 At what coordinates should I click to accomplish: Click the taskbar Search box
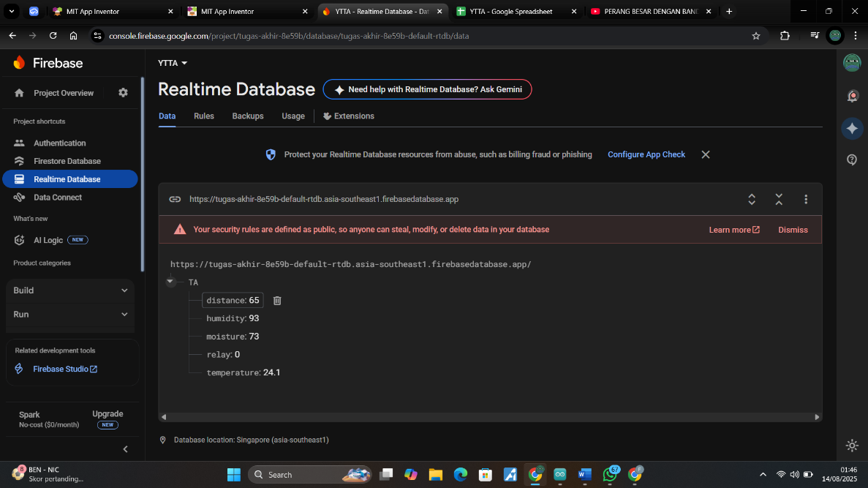[x=310, y=475]
